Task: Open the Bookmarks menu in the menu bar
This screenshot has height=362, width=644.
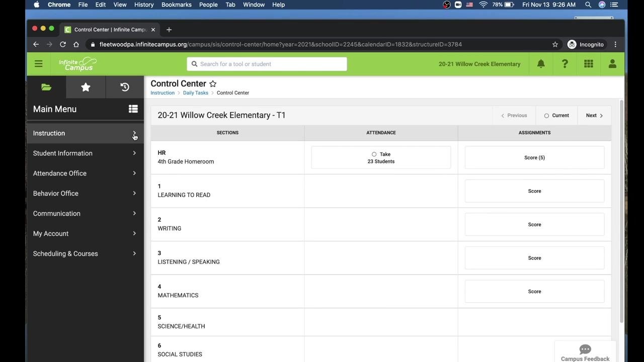Action: [x=177, y=5]
